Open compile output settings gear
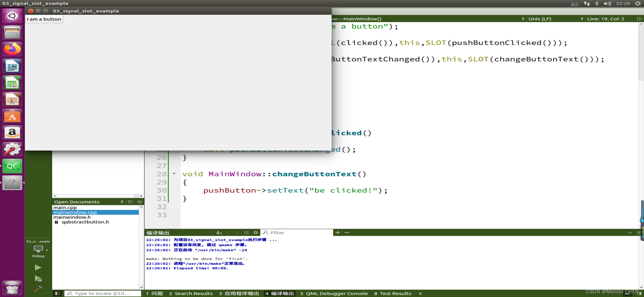This screenshot has width=644, height=297. (x=256, y=232)
